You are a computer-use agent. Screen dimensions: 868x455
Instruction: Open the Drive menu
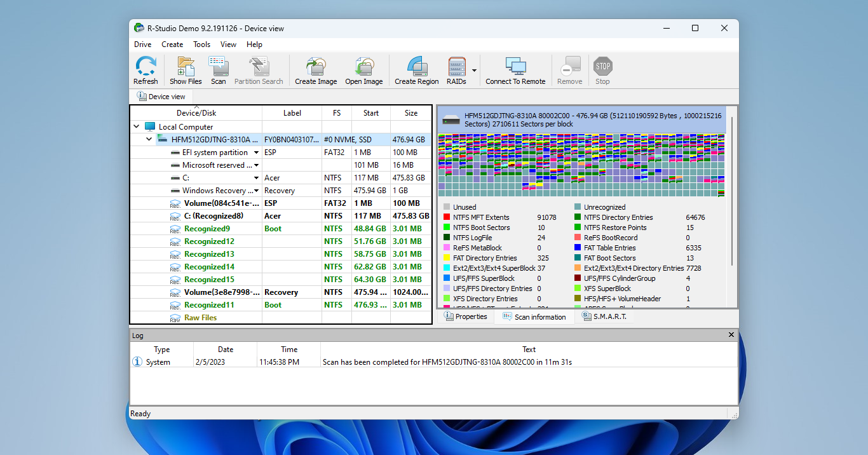(x=143, y=44)
